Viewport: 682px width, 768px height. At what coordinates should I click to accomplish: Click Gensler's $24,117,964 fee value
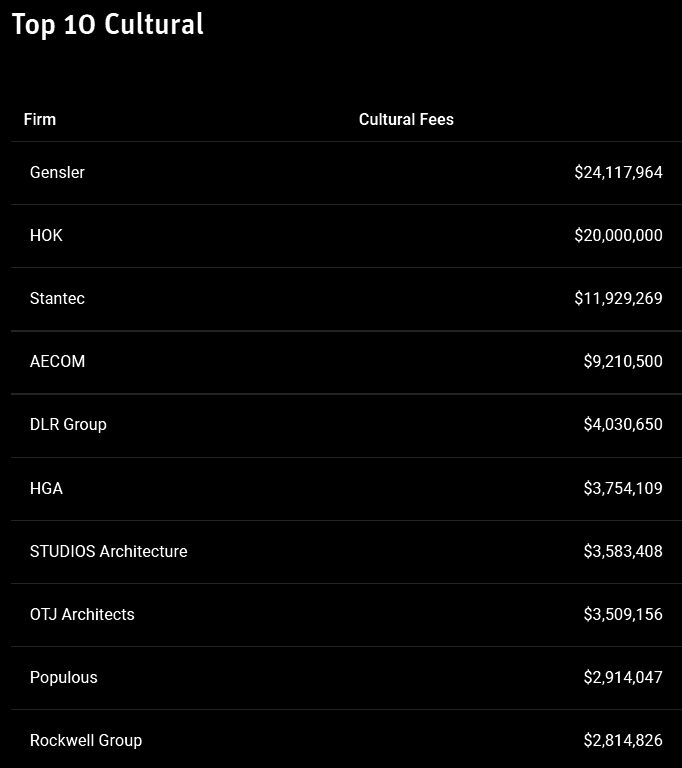[x=618, y=172]
